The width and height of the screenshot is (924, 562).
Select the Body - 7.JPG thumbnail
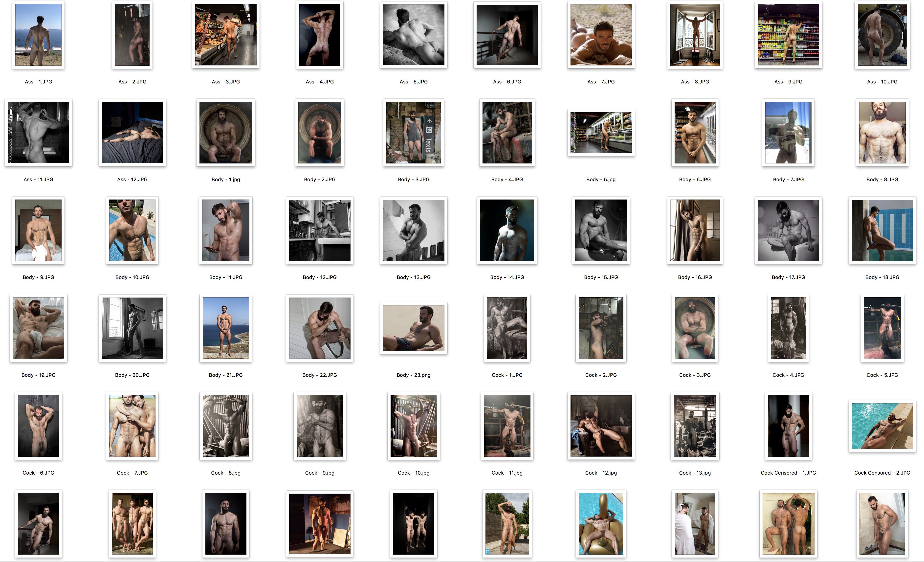click(x=788, y=132)
